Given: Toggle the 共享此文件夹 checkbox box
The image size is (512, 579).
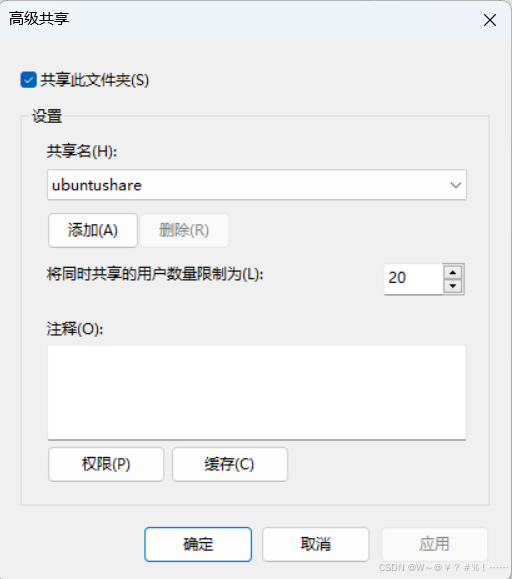Looking at the screenshot, I should (x=28, y=80).
